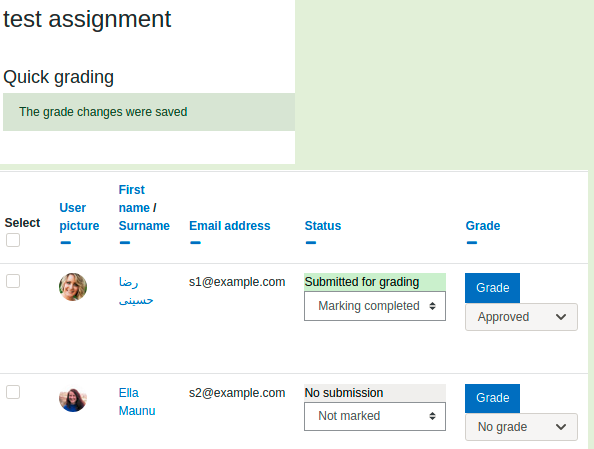Hide the Status column using minus icon
Viewport: 594px width, 449px height.
[311, 242]
